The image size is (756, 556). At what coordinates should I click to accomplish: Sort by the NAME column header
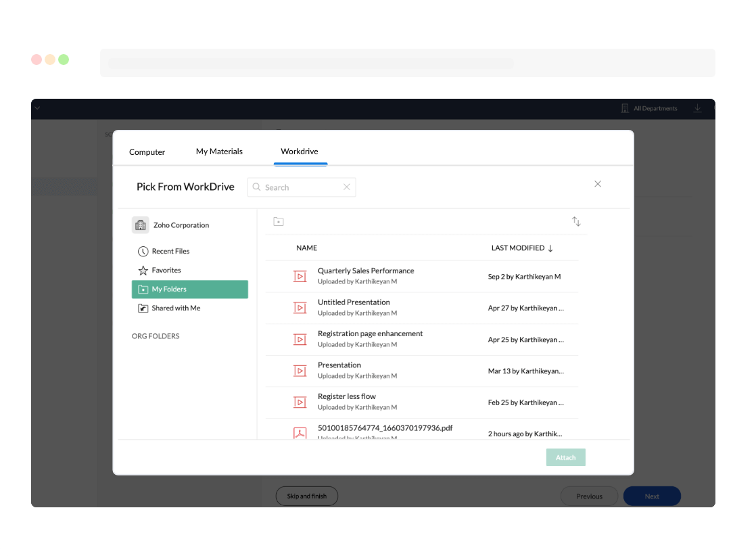pyautogui.click(x=306, y=248)
